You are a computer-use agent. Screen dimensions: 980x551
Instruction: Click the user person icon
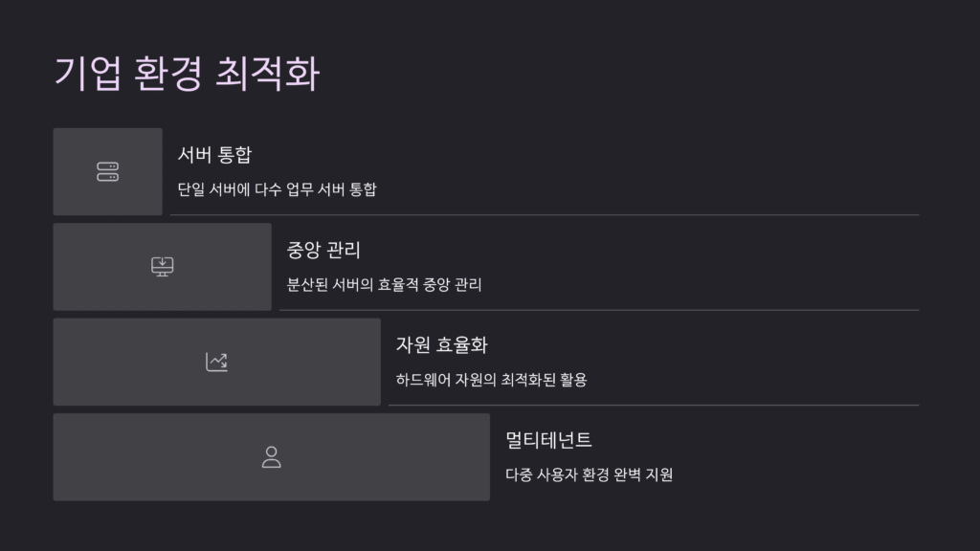pyautogui.click(x=271, y=456)
